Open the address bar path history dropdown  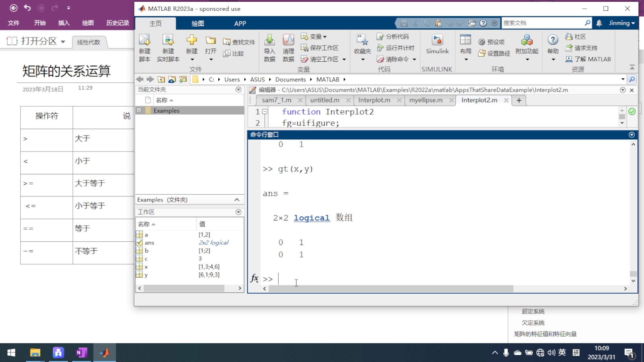coord(623,79)
